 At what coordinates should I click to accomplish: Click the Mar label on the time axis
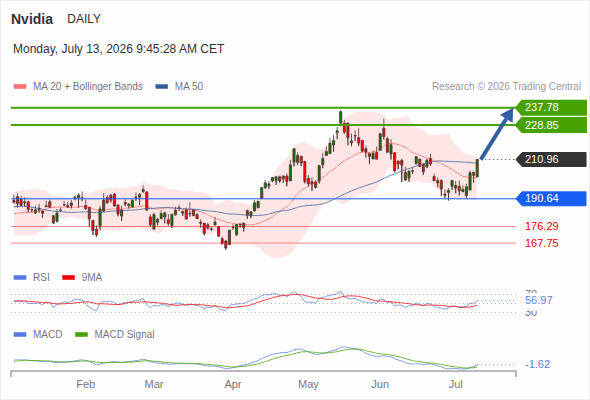click(x=154, y=385)
